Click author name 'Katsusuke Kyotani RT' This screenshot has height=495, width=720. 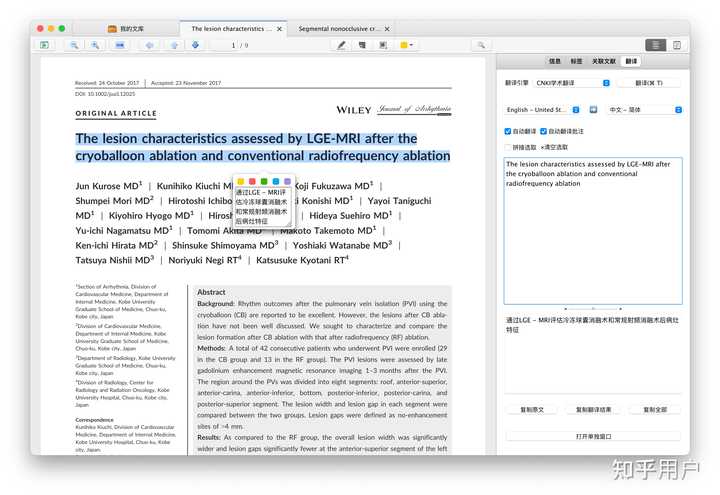[x=302, y=260]
